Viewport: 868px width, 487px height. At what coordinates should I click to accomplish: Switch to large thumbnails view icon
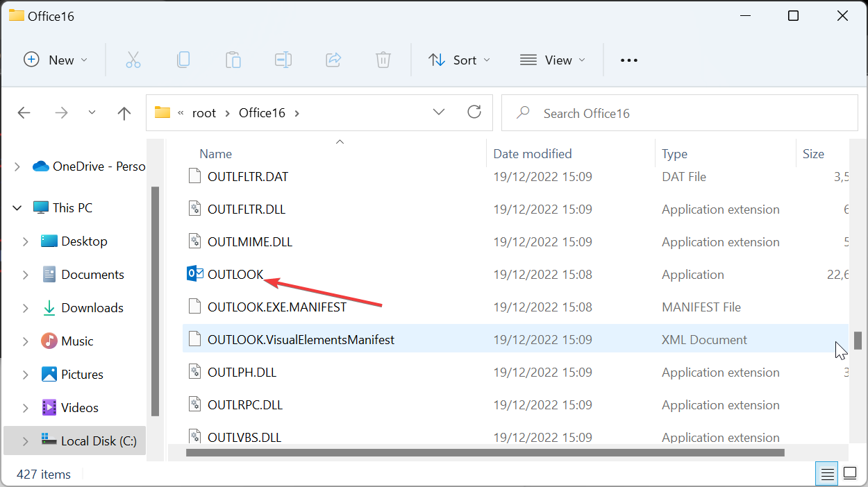pyautogui.click(x=850, y=475)
